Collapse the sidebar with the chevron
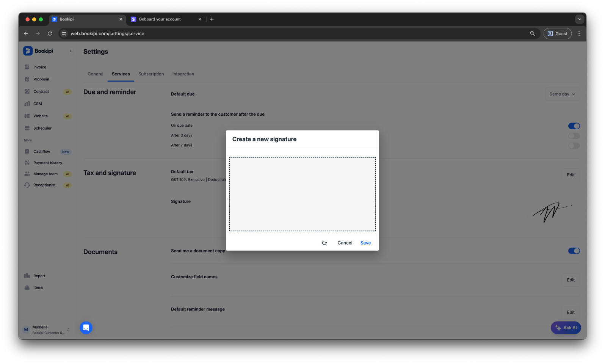 (71, 51)
